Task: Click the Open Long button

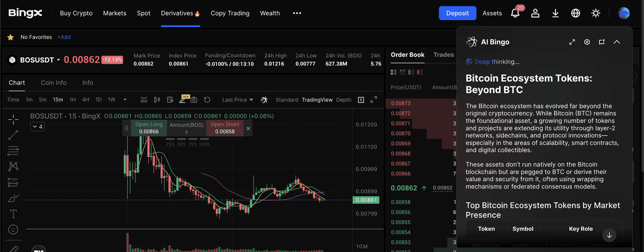Action: click(x=149, y=128)
